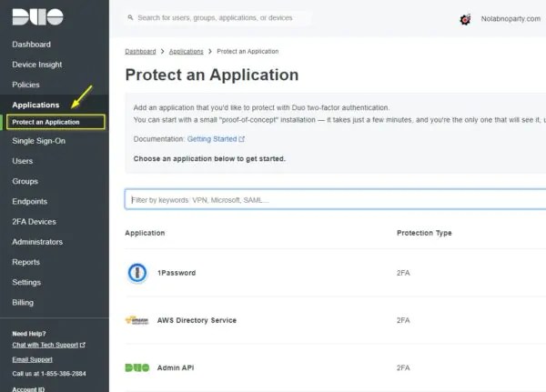Open 2FA Devices in the sidebar
546x392 pixels.
(x=35, y=222)
